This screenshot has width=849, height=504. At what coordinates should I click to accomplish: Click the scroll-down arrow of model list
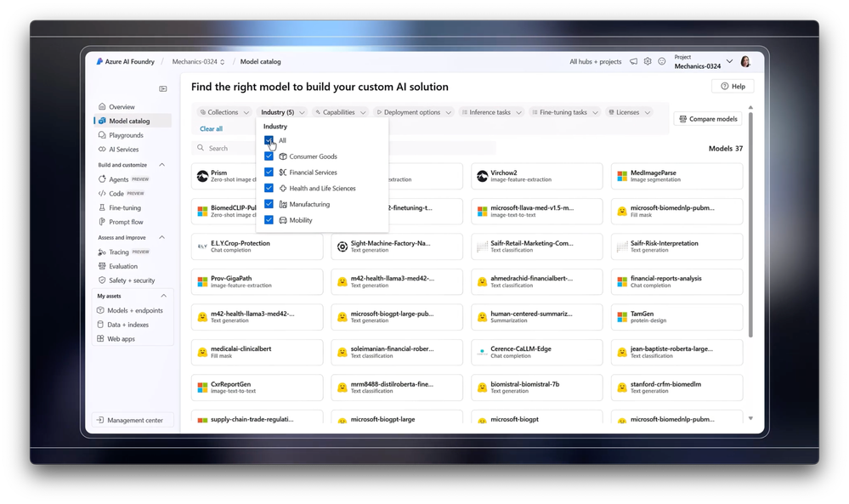click(750, 418)
